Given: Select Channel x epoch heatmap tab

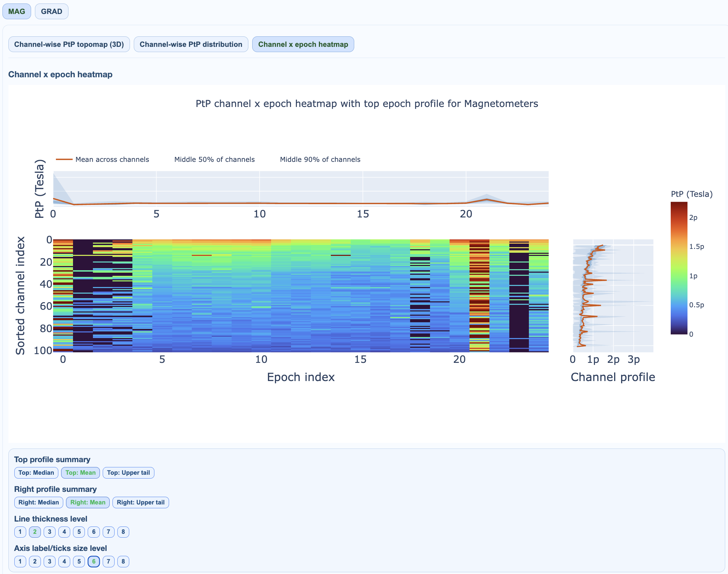Looking at the screenshot, I should 303,44.
